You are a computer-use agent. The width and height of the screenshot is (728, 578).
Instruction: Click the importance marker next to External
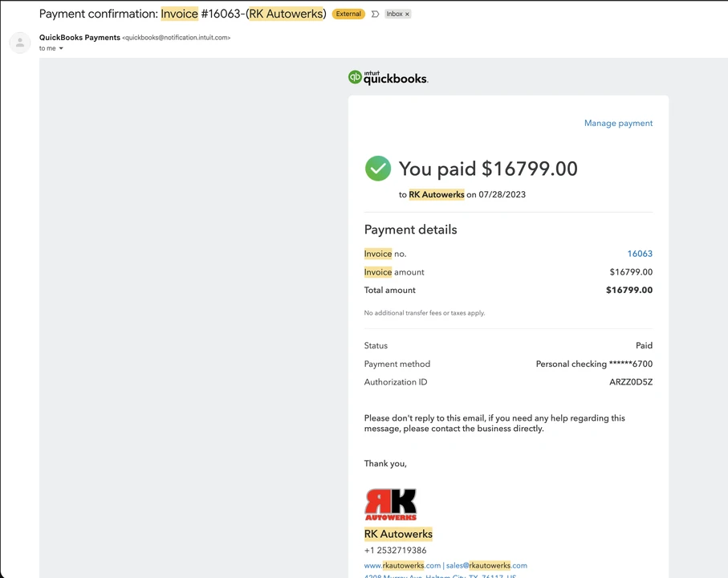375,14
